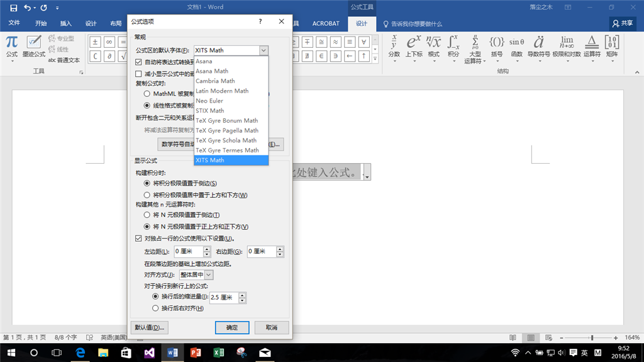This screenshot has height=362, width=644.
Task: Open the 矩阵 matrix structures
Action: 612,48
